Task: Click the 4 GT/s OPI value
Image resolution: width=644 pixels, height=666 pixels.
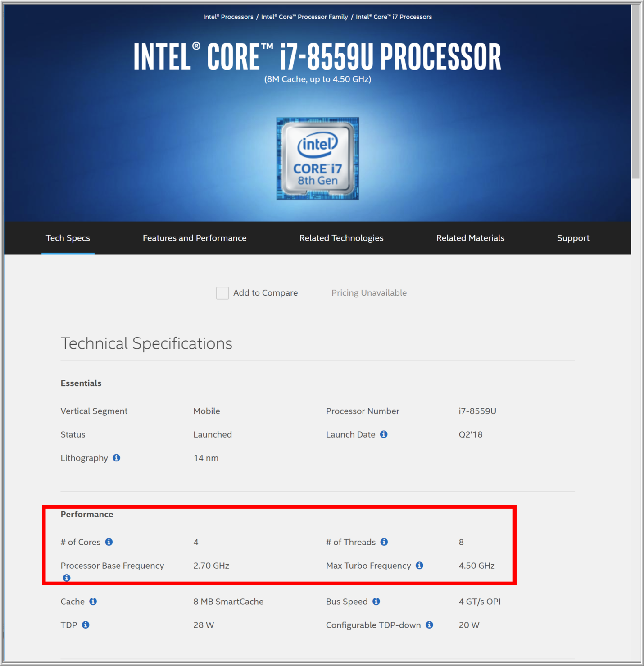Action: pyautogui.click(x=480, y=602)
